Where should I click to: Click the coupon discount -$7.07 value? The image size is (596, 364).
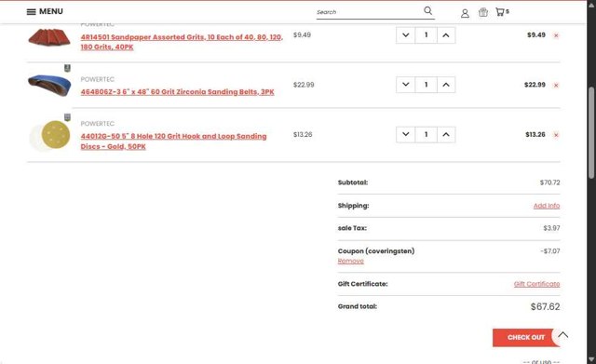pos(550,251)
